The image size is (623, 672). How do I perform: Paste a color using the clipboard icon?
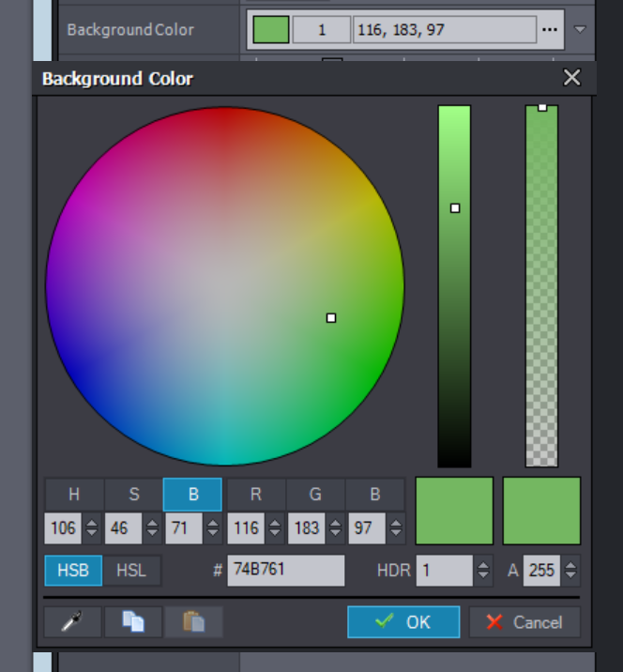193,621
